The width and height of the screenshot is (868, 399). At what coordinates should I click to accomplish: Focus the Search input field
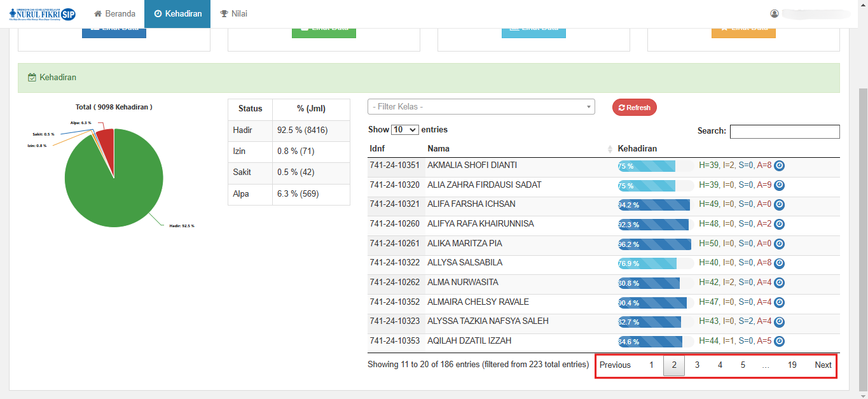tap(784, 132)
